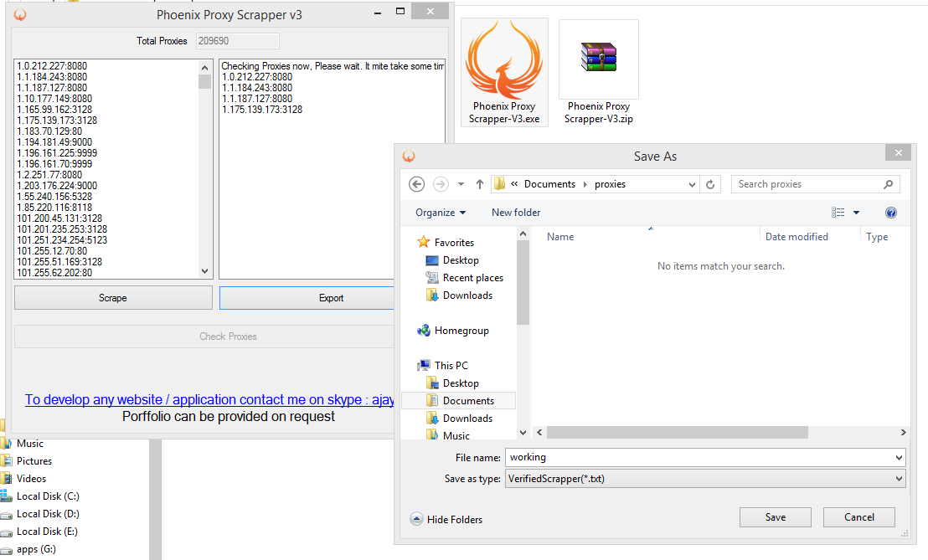
Task: Navigate up one folder level
Action: click(478, 183)
